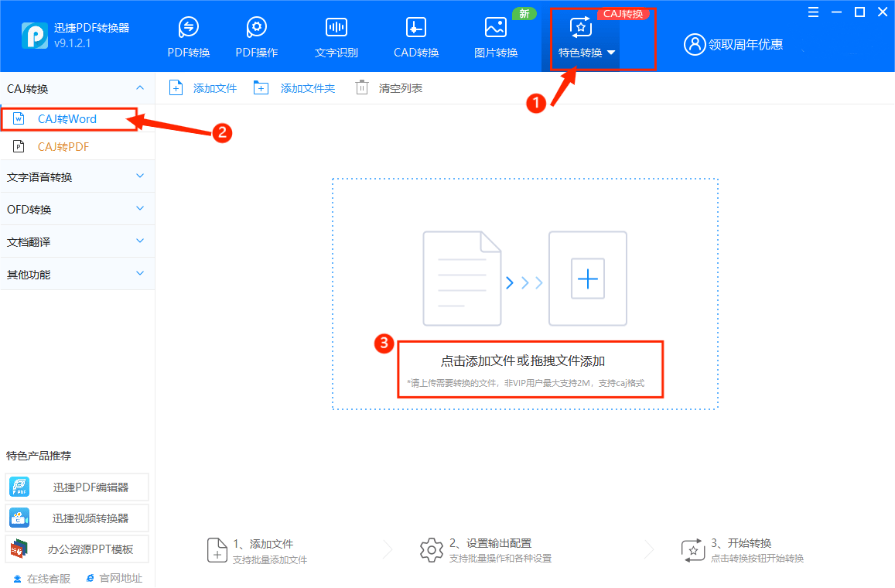Switch to the 文字识别 tab label
This screenshot has width=895, height=588.
coord(336,53)
